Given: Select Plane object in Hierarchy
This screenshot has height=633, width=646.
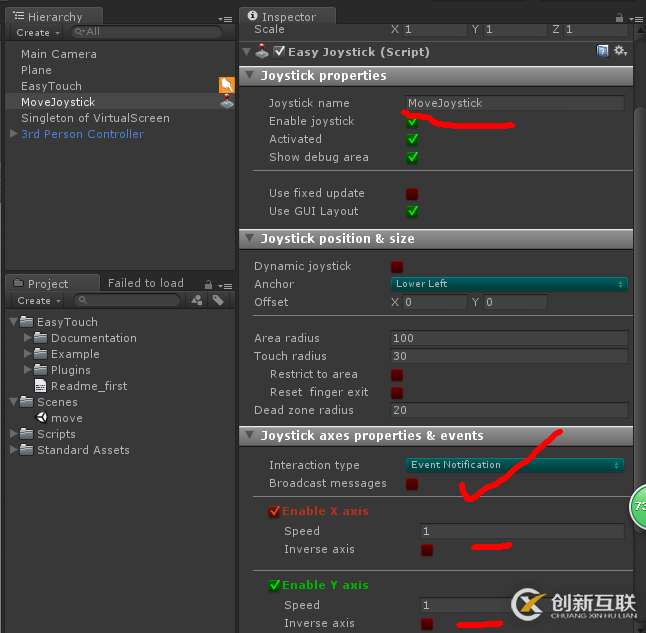Looking at the screenshot, I should pos(36,70).
